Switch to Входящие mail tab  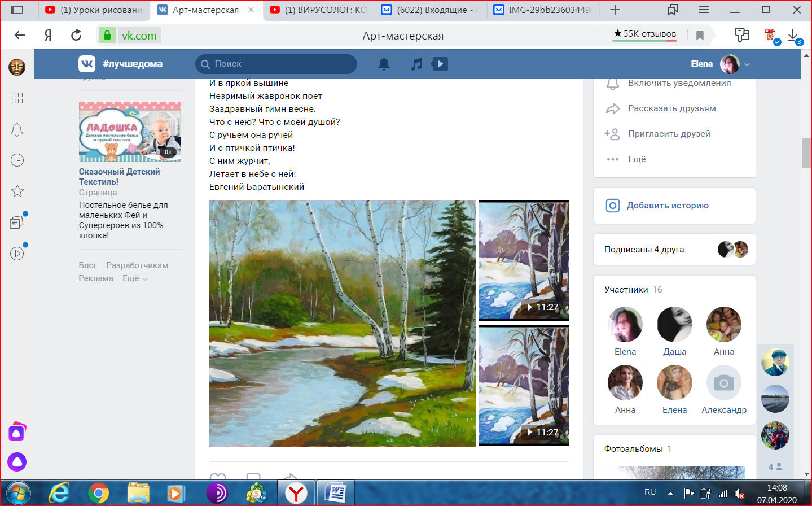pyautogui.click(x=431, y=10)
